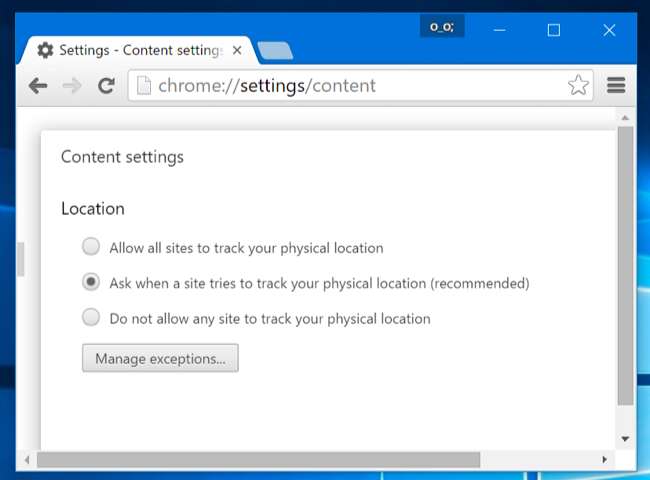Screen dimensions: 650x480
Task: Select Do not allow any site to track
Action: pyautogui.click(x=91, y=318)
